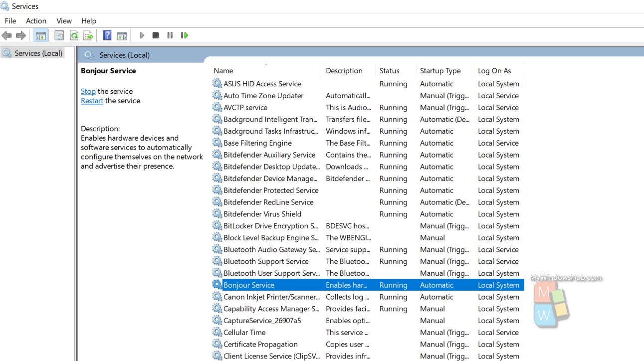Click the gear icon of CaptureService_26907a5
This screenshot has height=361, width=644.
[217, 321]
